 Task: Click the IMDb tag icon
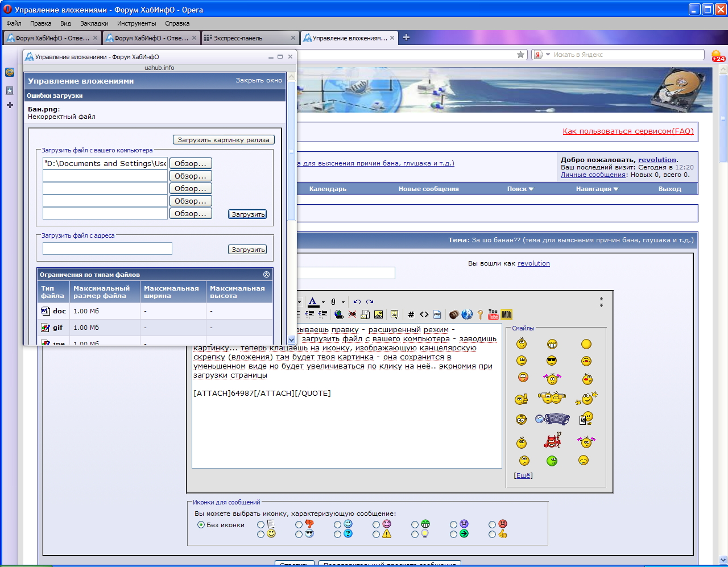pos(507,314)
